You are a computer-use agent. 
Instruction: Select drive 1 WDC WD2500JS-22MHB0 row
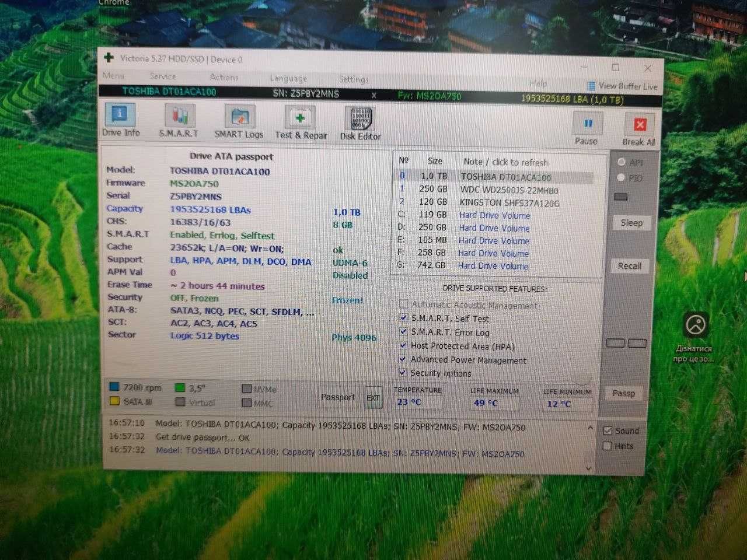coord(495,190)
